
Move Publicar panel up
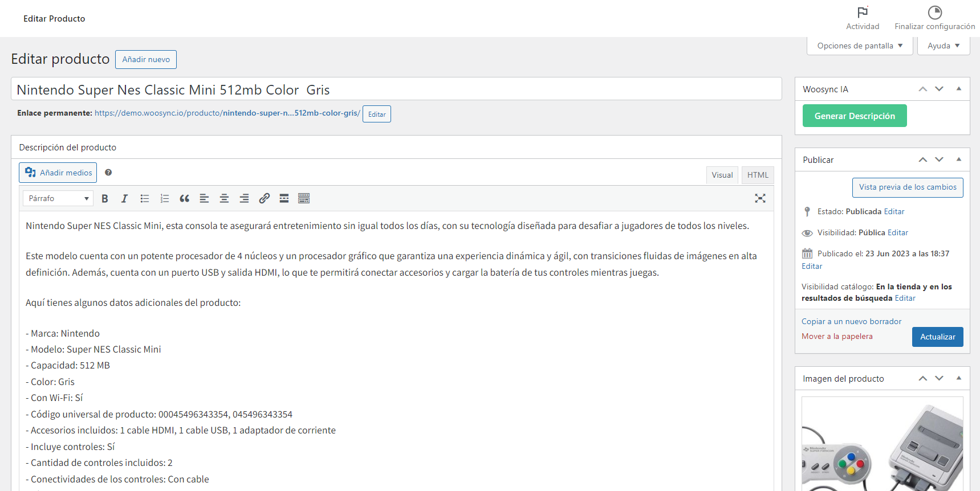click(x=923, y=159)
